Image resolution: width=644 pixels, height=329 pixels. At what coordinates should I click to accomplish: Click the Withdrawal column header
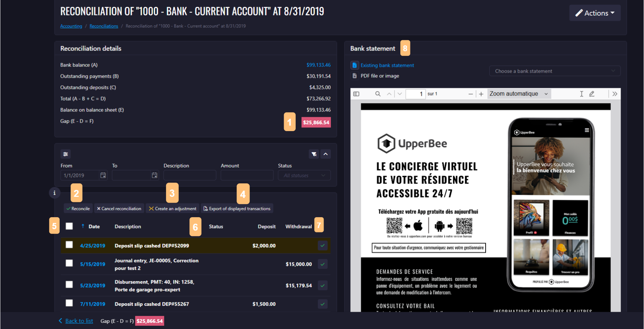pyautogui.click(x=299, y=227)
